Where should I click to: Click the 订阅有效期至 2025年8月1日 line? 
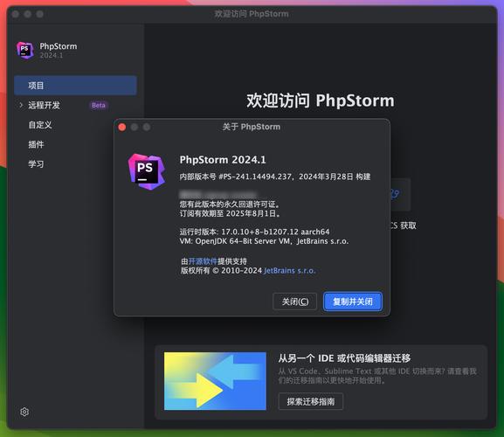[230, 213]
